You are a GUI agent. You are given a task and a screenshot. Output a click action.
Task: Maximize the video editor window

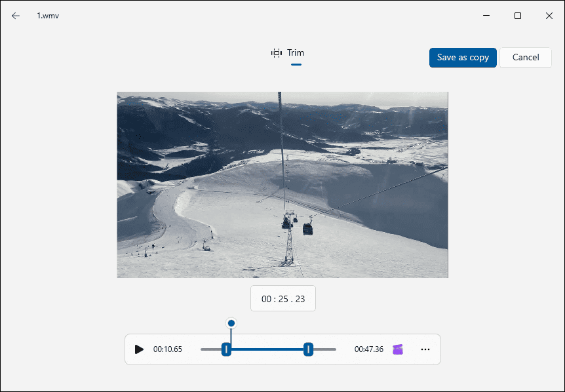pos(517,16)
